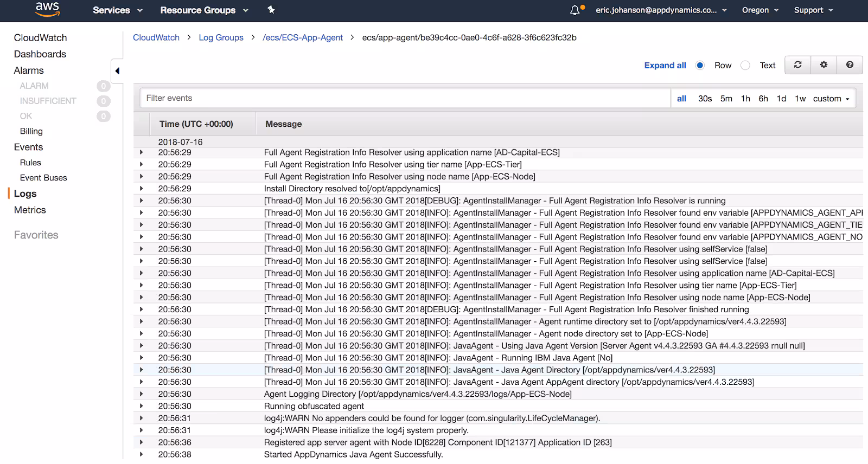This screenshot has width=868, height=464.
Task: Open Dashboards in the sidebar
Action: [40, 54]
